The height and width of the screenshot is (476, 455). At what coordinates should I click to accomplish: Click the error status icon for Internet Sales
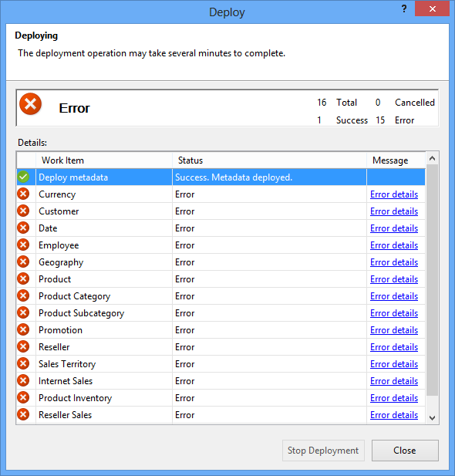pos(23,380)
